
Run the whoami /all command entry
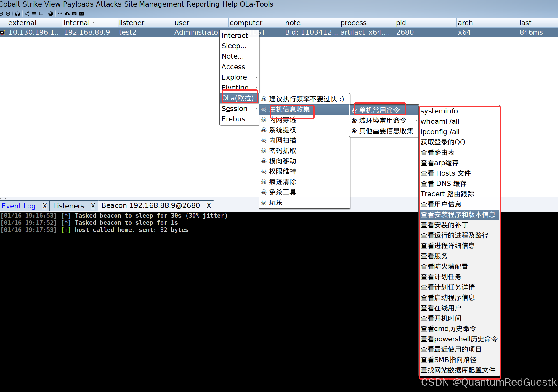point(459,121)
